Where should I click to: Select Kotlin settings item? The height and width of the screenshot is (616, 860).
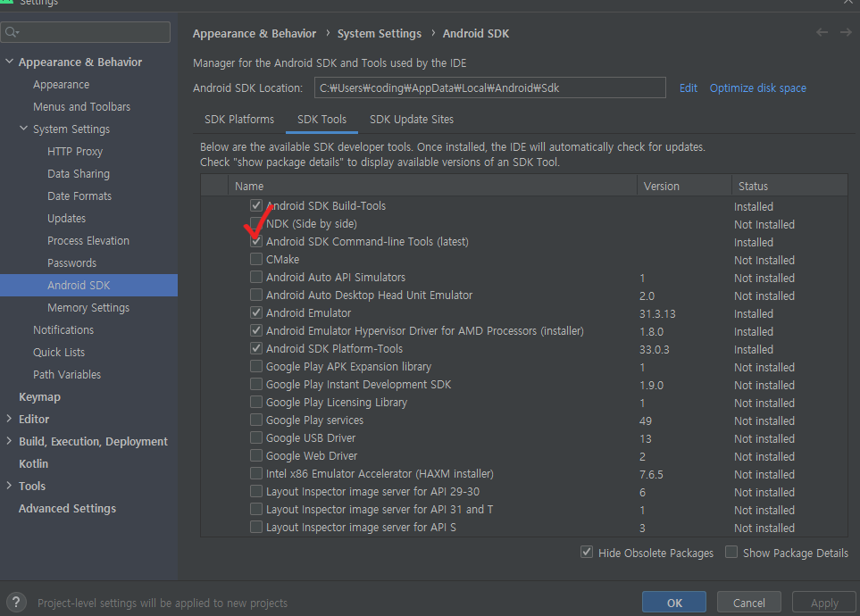33,463
